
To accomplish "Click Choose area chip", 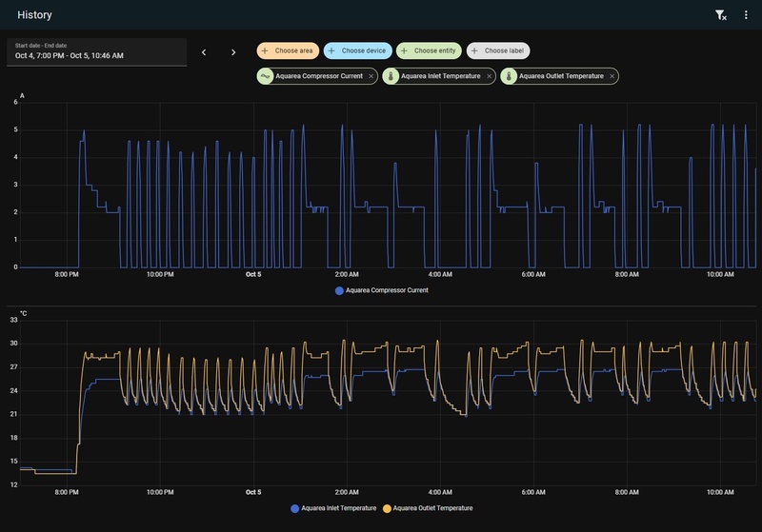I will click(x=288, y=50).
